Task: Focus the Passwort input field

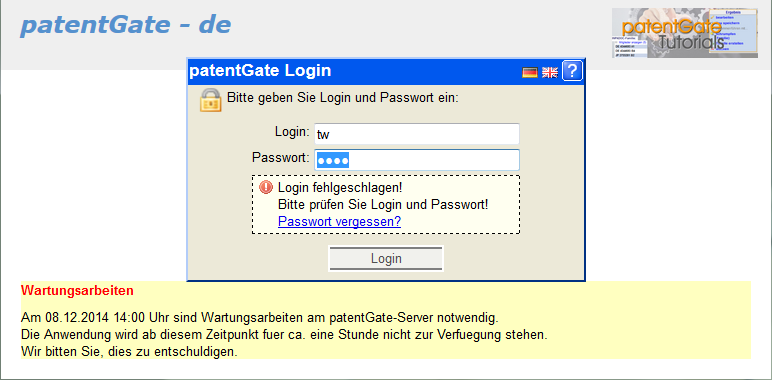Action: 417,160
